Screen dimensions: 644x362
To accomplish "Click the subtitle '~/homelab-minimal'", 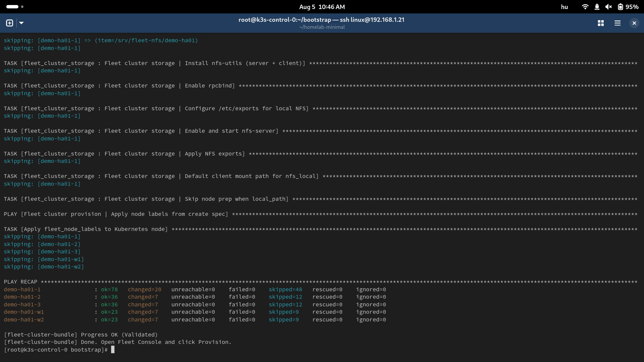I will point(322,27).
